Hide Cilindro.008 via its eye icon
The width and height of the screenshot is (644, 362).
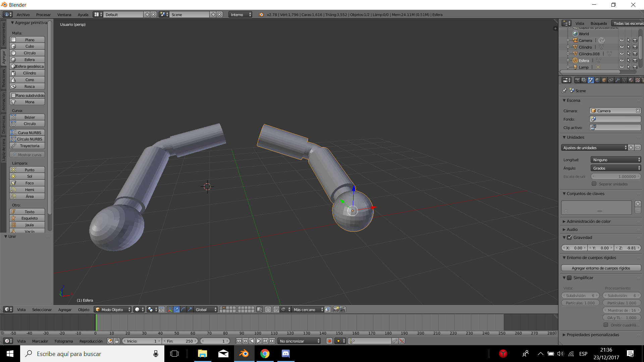[622, 54]
